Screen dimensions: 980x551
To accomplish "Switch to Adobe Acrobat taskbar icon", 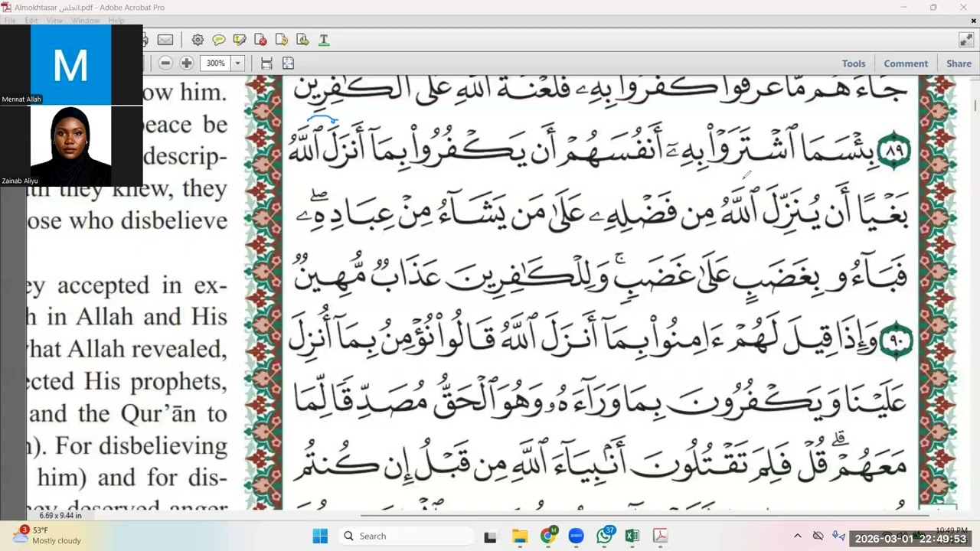I will click(660, 536).
